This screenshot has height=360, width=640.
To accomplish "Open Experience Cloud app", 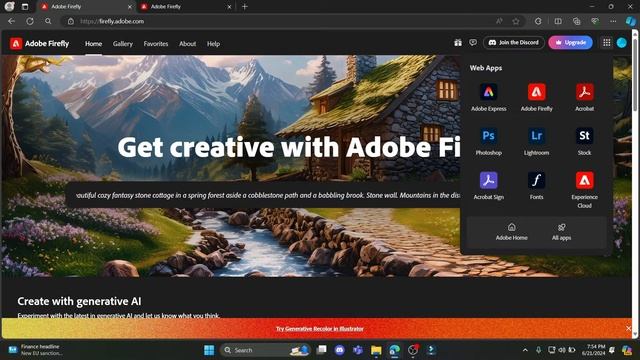I will click(584, 190).
